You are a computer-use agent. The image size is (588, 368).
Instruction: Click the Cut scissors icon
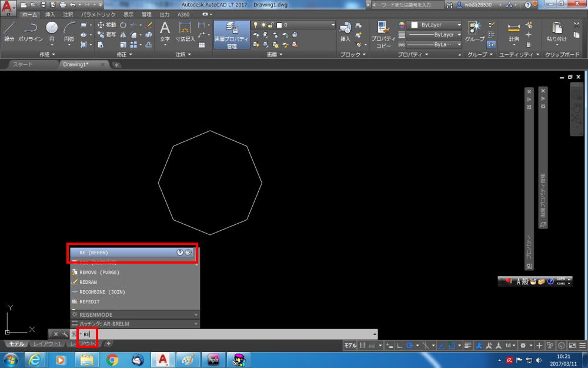(577, 25)
